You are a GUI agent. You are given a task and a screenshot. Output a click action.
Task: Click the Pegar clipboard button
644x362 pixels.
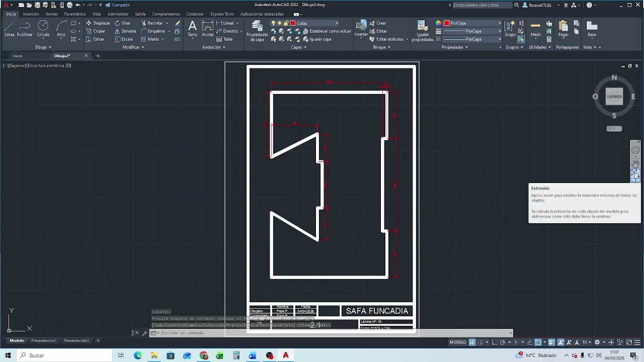[x=563, y=29]
